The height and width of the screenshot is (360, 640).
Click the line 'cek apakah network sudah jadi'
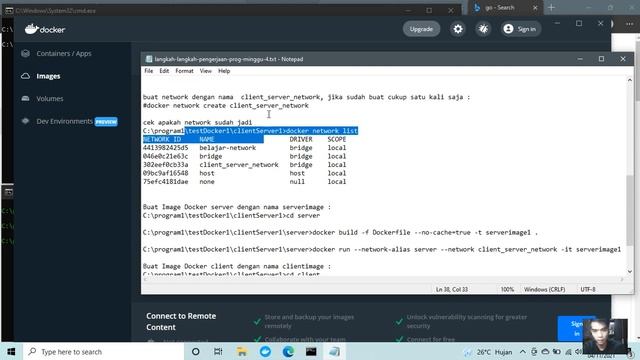click(198, 122)
